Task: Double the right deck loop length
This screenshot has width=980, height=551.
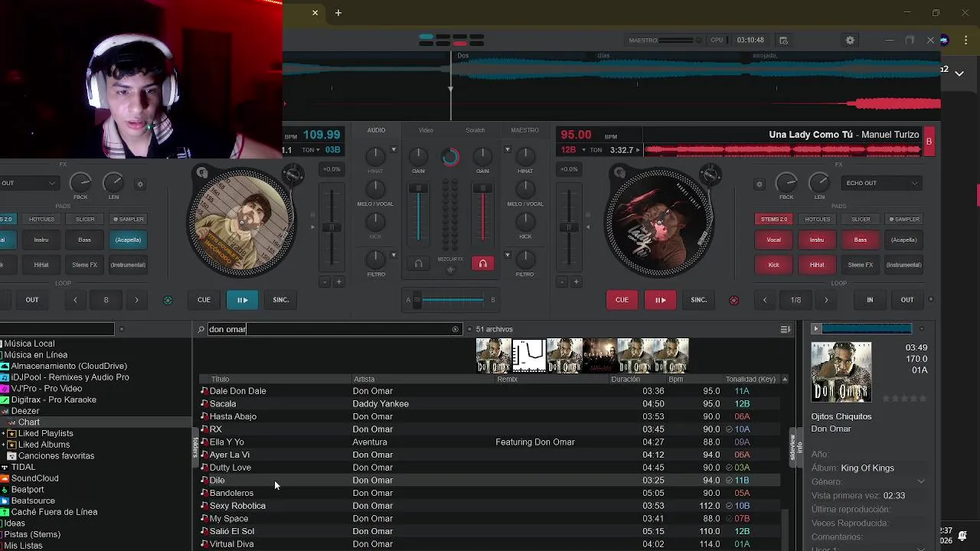Action: 826,300
